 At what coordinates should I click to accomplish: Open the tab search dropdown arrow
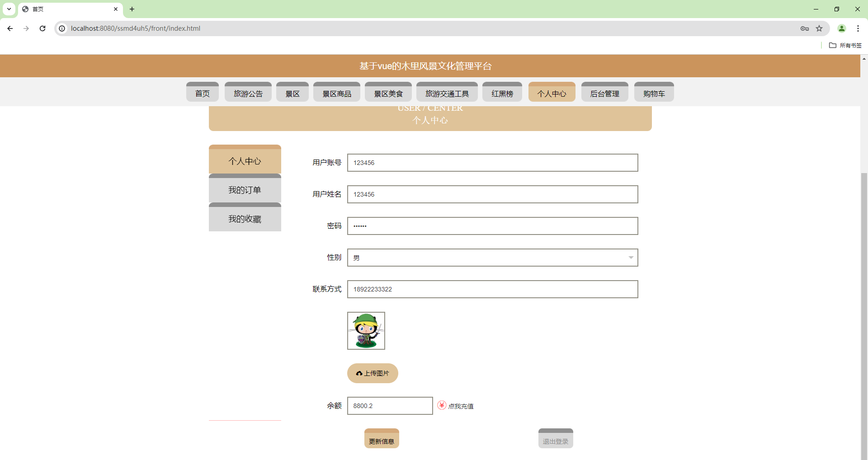pyautogui.click(x=9, y=9)
